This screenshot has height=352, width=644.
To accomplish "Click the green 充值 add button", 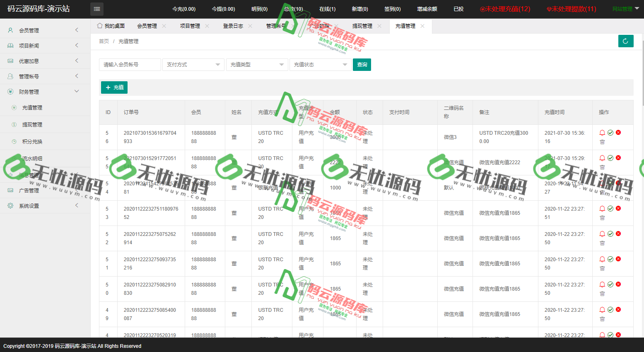I will (x=114, y=87).
